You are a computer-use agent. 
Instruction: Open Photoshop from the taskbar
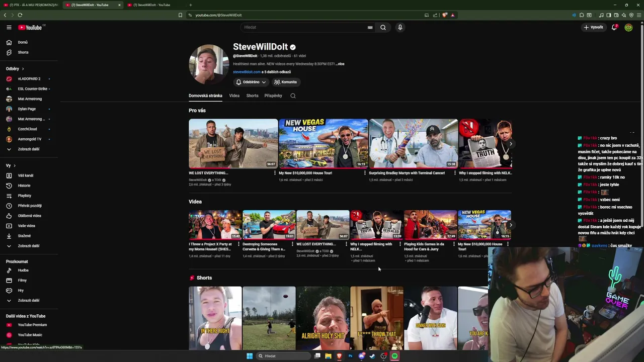coord(350,356)
